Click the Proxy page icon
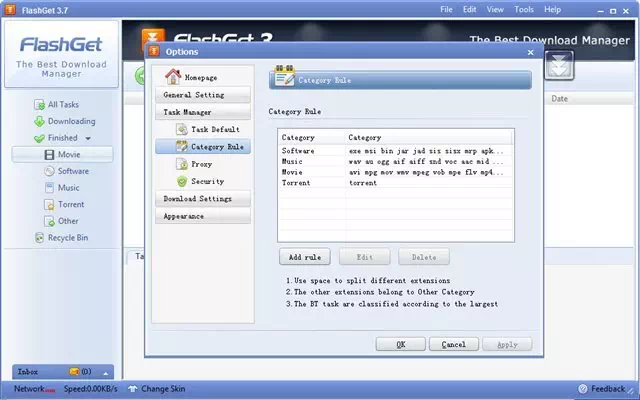The image size is (640, 400). (182, 164)
